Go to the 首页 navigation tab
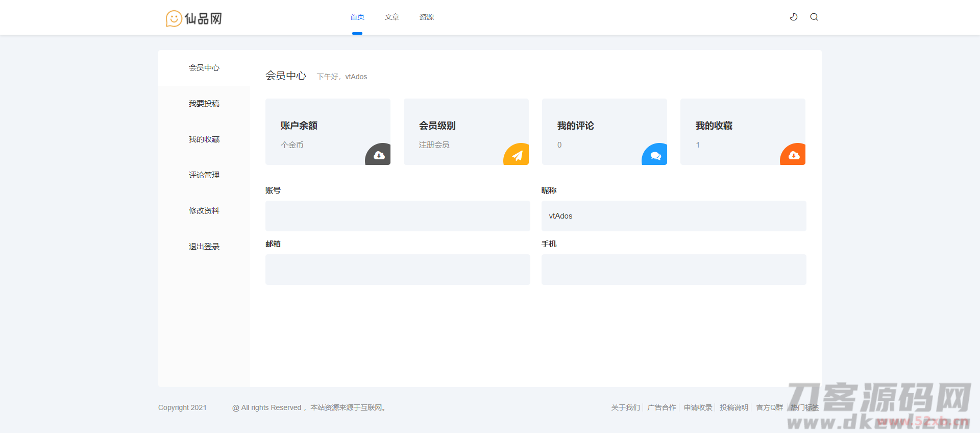This screenshot has height=433, width=980. click(x=357, y=17)
